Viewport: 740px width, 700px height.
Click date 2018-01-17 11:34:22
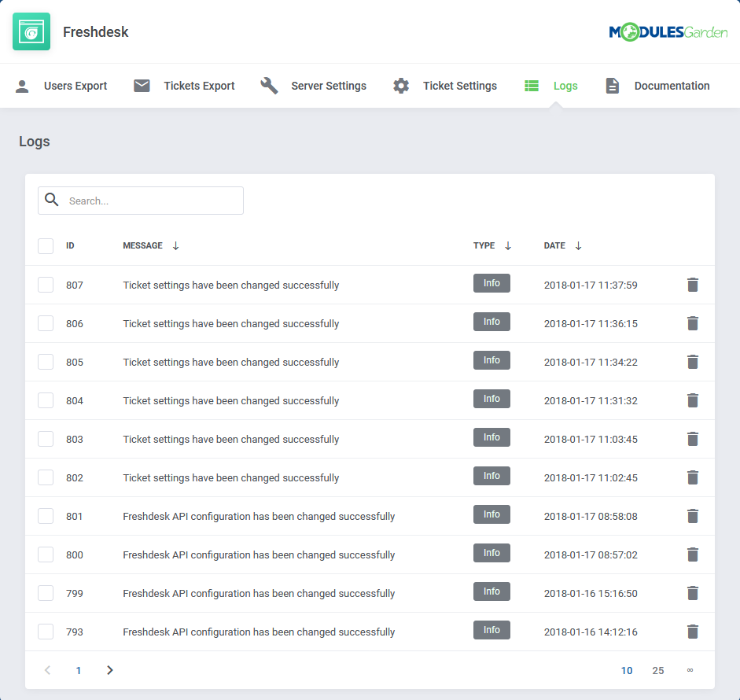(x=591, y=363)
